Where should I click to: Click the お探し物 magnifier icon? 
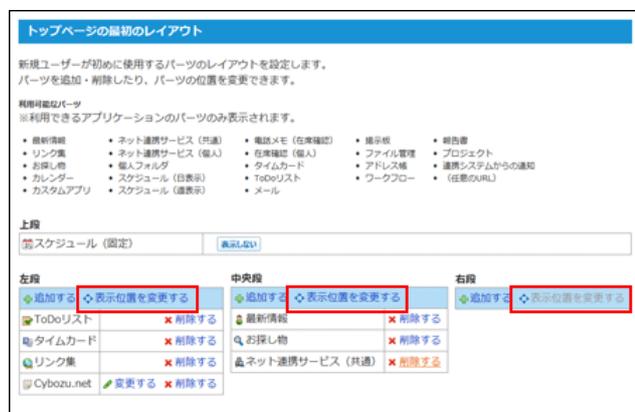[239, 340]
